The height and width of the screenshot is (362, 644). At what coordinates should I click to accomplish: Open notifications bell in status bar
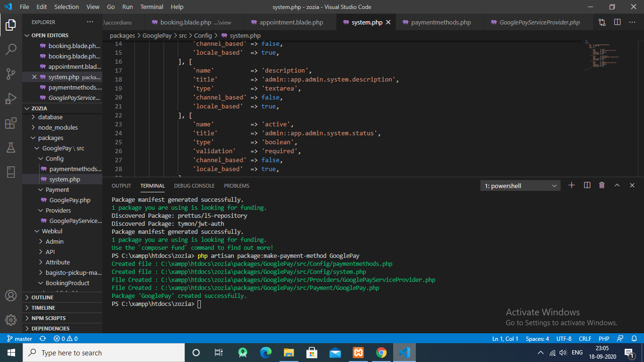click(x=634, y=338)
